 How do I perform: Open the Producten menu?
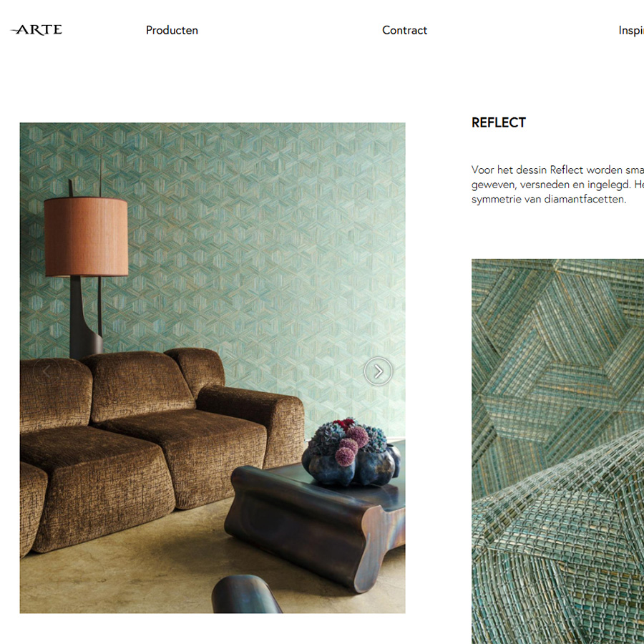click(x=172, y=30)
